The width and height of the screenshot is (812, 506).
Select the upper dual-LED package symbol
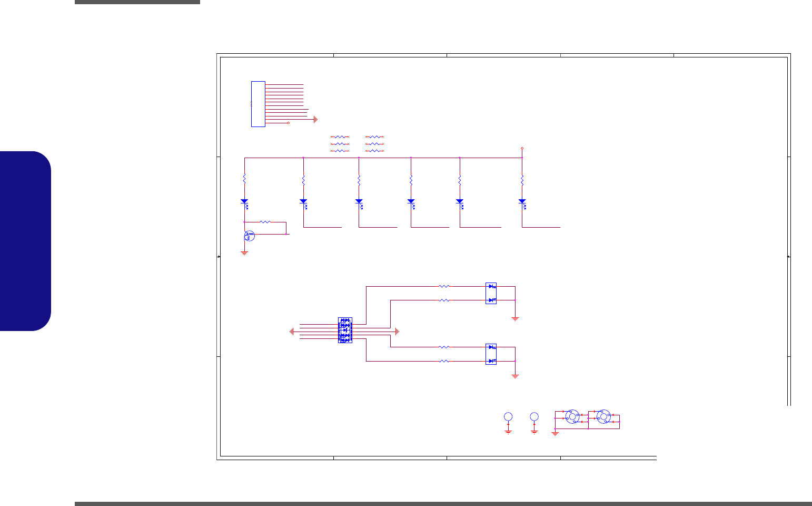pyautogui.click(x=491, y=293)
